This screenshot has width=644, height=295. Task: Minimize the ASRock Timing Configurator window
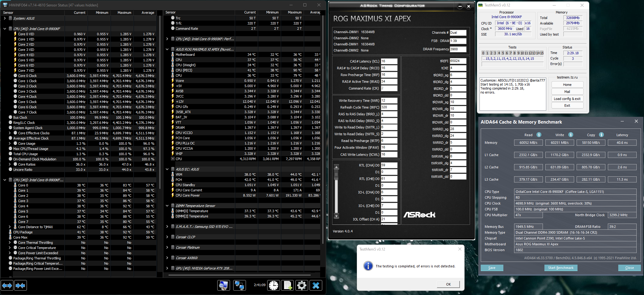coord(460,6)
